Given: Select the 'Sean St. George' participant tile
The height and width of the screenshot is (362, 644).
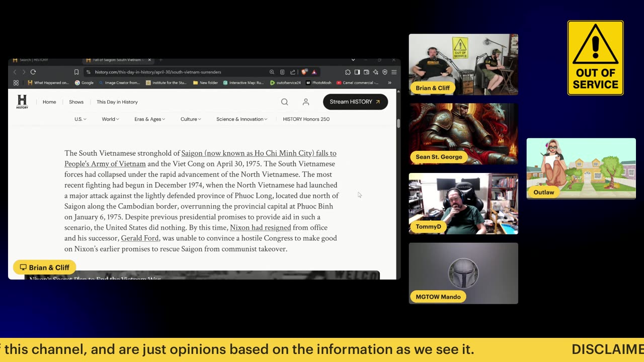Looking at the screenshot, I should pyautogui.click(x=463, y=134).
